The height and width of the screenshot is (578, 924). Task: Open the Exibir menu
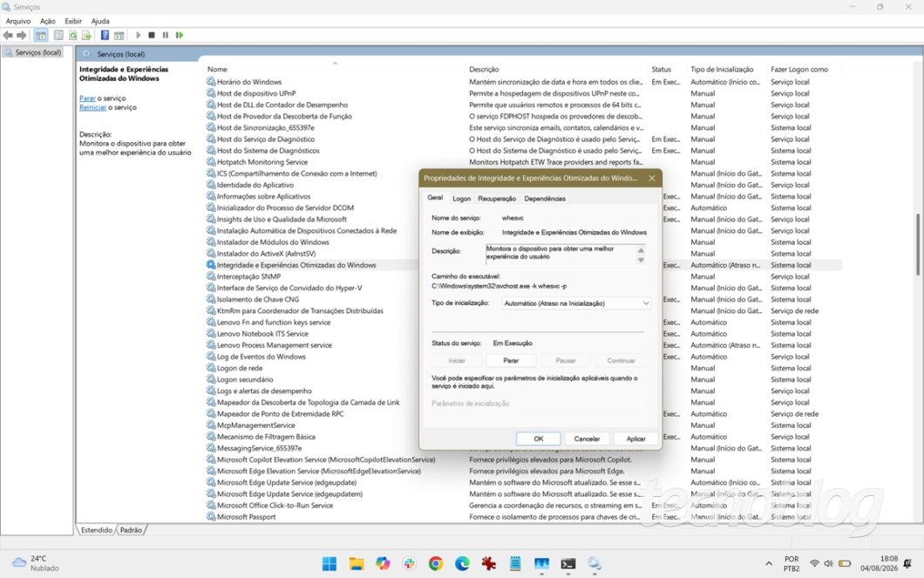pos(73,21)
